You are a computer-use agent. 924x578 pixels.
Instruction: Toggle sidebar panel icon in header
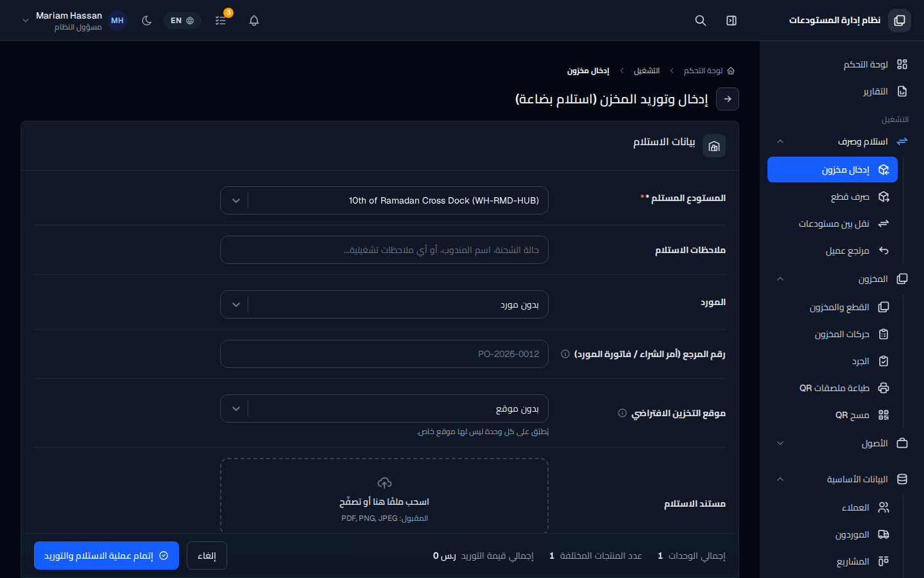click(732, 21)
